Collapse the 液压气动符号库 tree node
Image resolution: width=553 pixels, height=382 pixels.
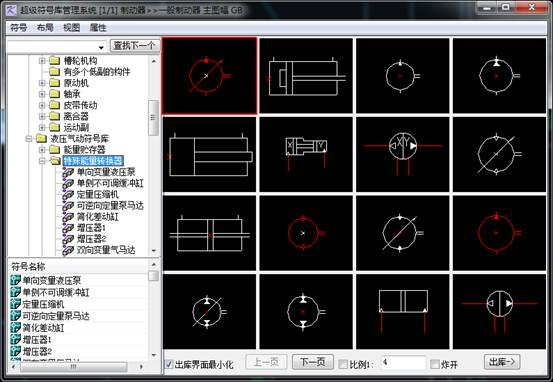click(x=29, y=139)
